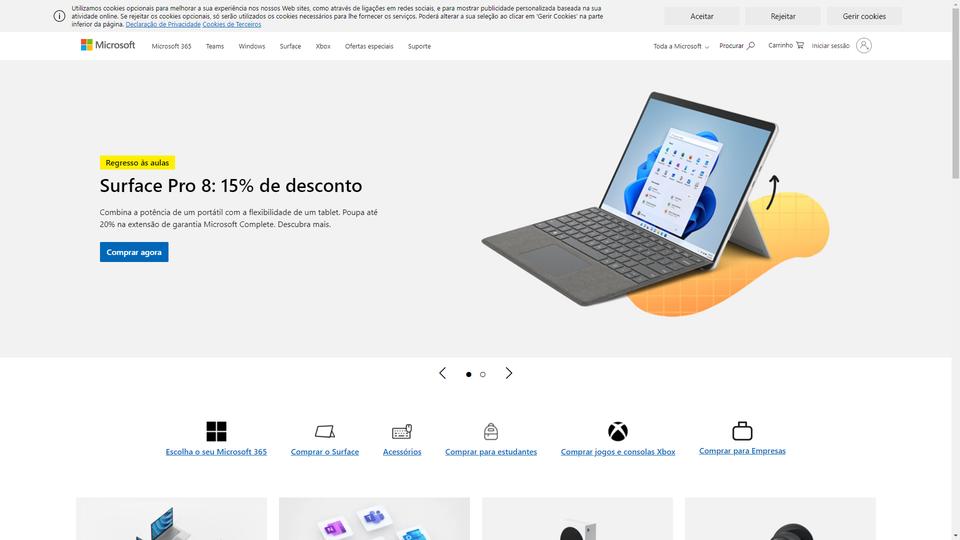Click the student backpack icon

491,432
